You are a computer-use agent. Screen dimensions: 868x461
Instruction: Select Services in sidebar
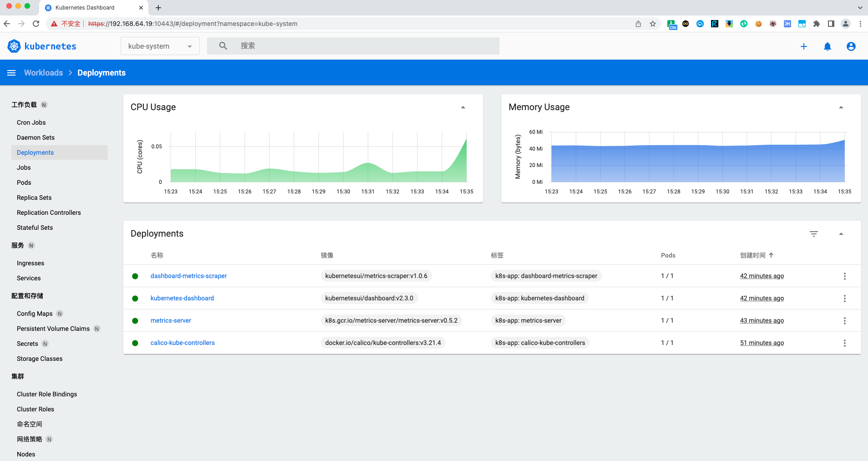click(x=29, y=278)
